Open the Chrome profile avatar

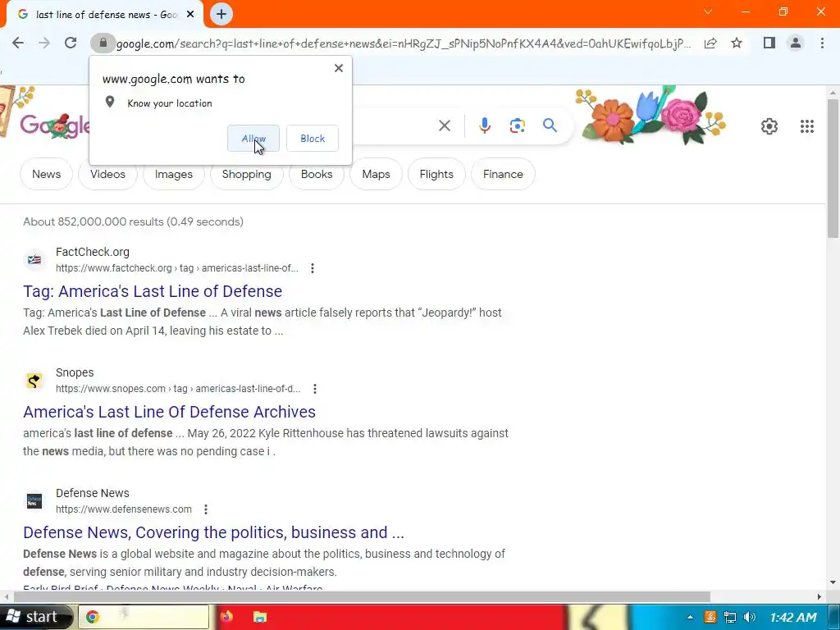point(796,43)
